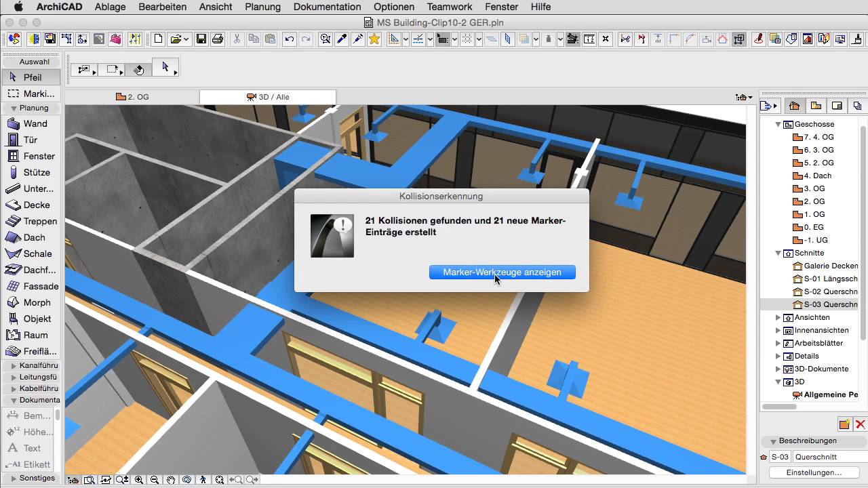Open the open-file dropdown arrow
The image size is (868, 488).
186,39
